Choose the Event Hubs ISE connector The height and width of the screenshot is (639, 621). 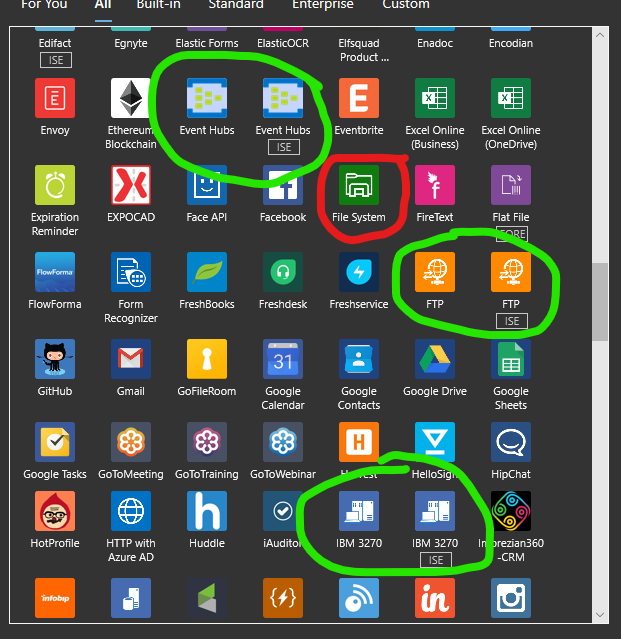(x=283, y=98)
